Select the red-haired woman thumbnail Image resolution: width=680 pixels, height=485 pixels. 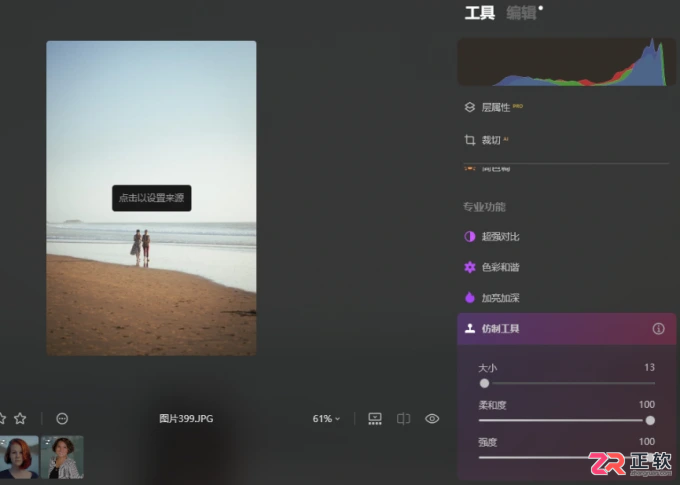[19, 457]
